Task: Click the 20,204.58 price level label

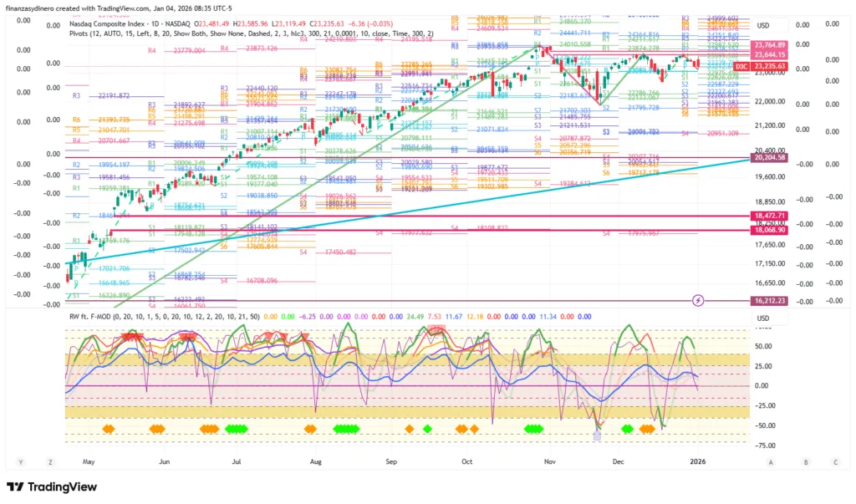Action: click(768, 157)
